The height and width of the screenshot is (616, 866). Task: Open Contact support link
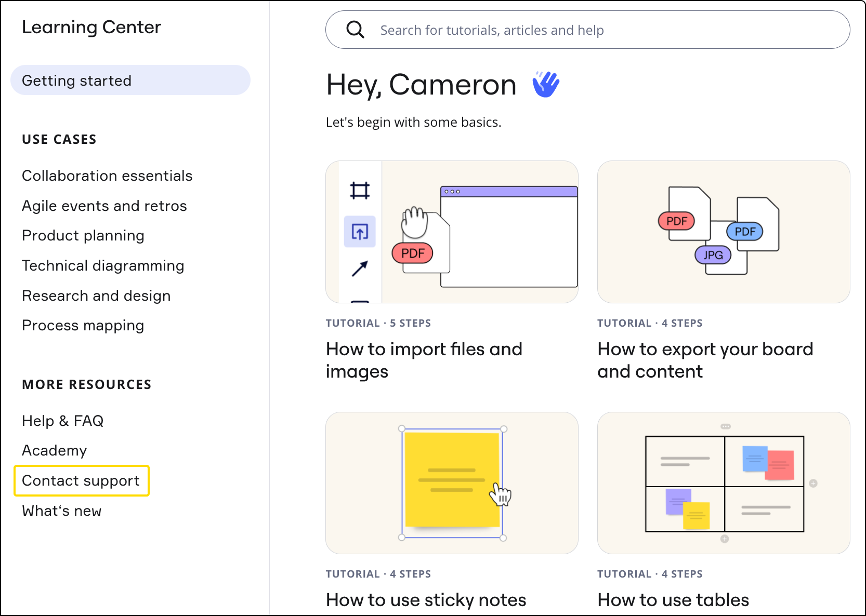tap(81, 480)
